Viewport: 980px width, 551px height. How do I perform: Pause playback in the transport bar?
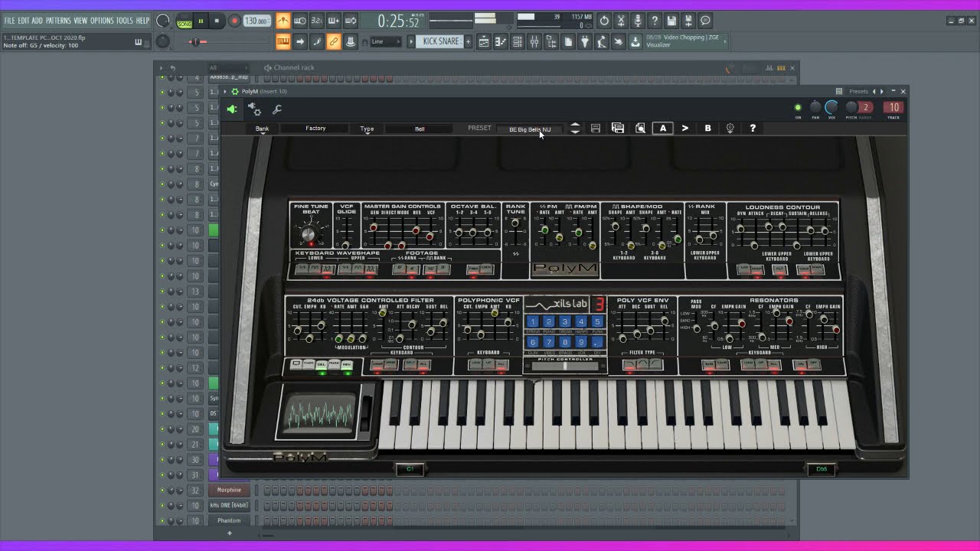(201, 21)
